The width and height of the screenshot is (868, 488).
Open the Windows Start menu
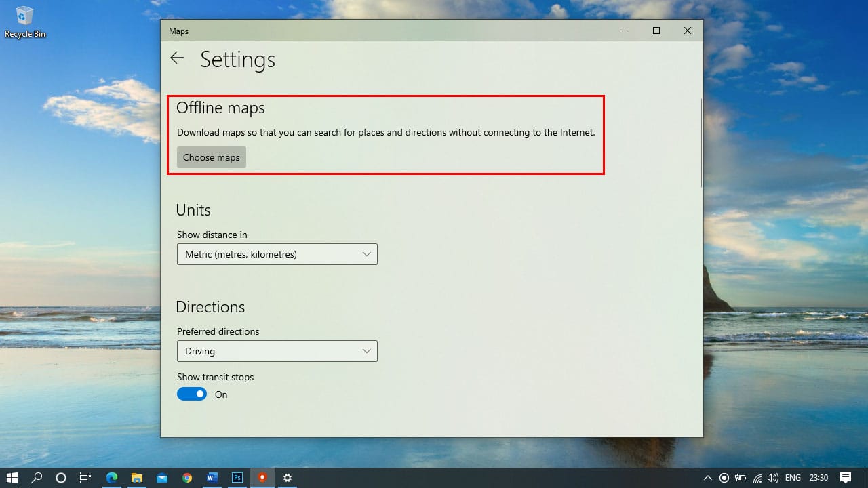click(x=12, y=478)
